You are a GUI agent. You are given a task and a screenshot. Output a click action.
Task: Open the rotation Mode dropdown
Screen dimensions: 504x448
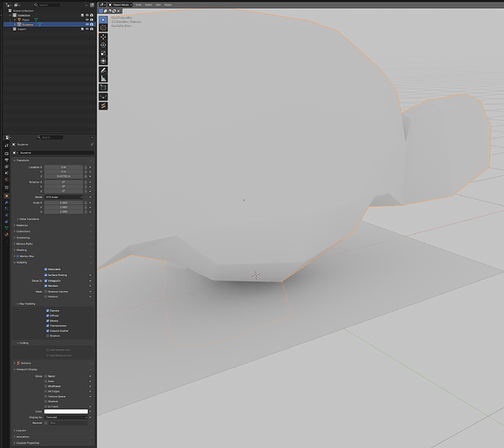click(64, 197)
